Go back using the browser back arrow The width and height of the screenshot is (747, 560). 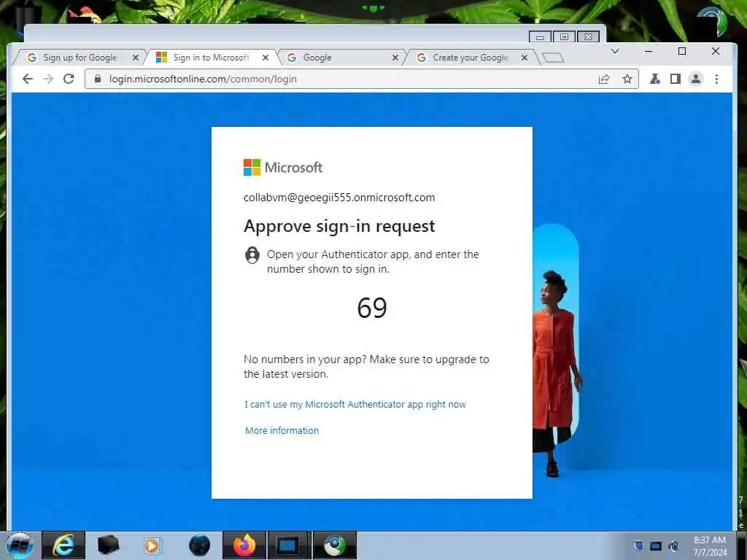click(x=28, y=79)
